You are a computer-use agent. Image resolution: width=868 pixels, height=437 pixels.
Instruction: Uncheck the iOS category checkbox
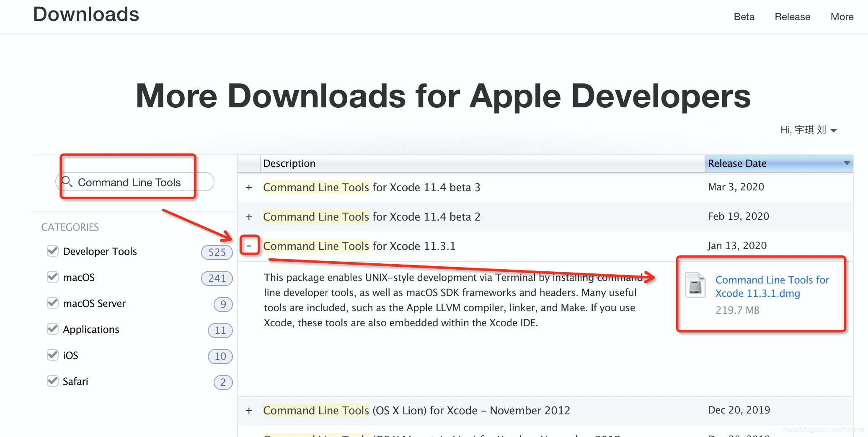point(53,355)
